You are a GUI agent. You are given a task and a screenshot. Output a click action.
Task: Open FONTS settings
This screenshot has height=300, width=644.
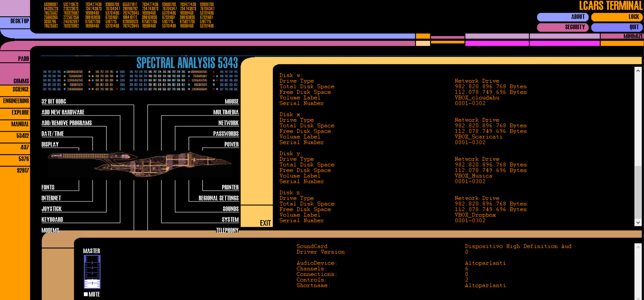tap(48, 187)
